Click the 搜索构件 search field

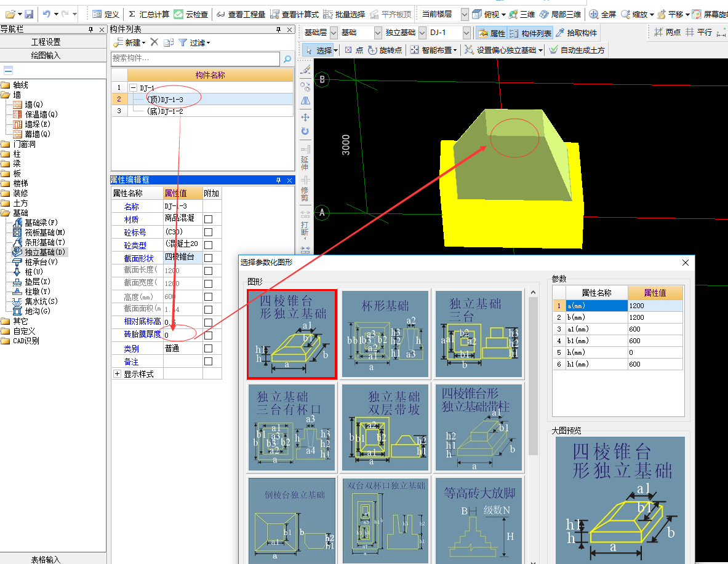click(196, 58)
